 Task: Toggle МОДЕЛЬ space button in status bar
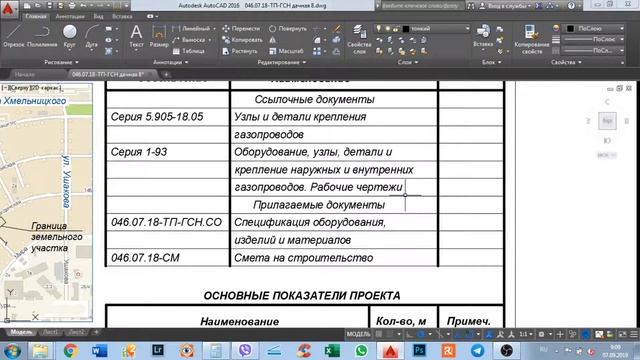click(x=358, y=334)
